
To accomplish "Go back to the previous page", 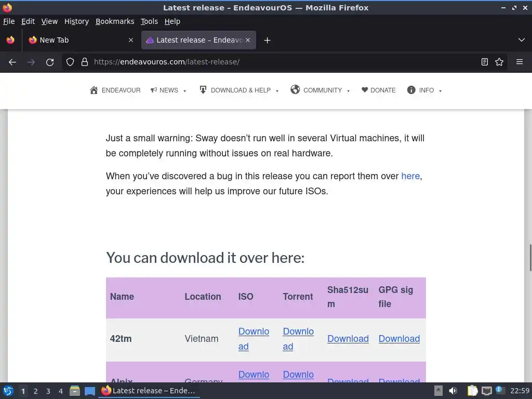I will coord(12,62).
